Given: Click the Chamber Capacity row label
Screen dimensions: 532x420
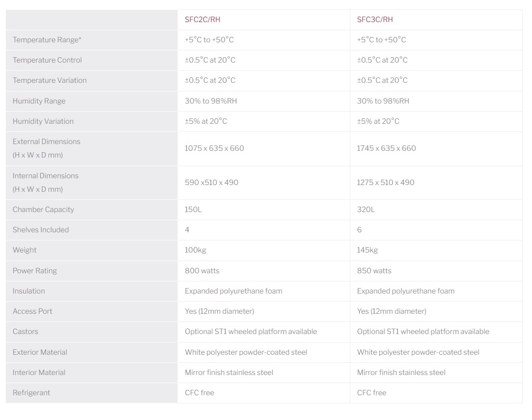Looking at the screenshot, I should pos(43,209).
